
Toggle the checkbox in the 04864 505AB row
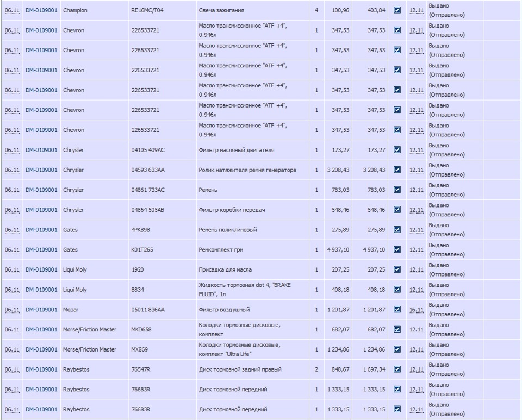(397, 210)
